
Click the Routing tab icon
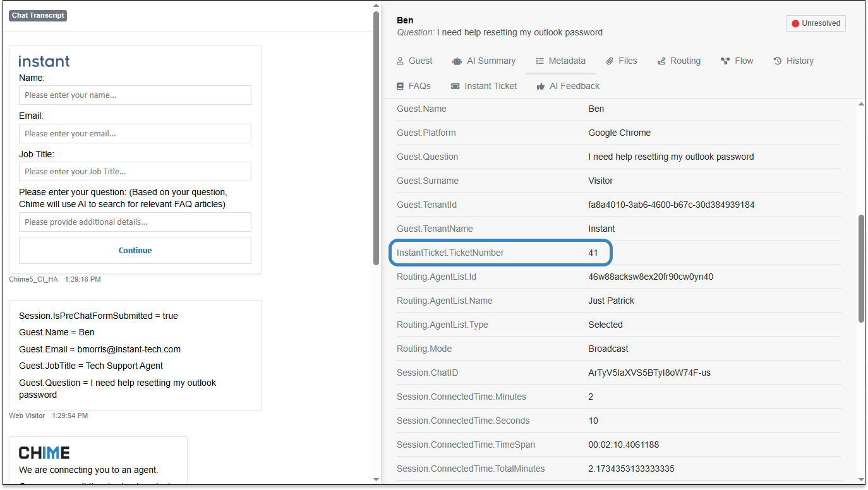[x=661, y=61]
